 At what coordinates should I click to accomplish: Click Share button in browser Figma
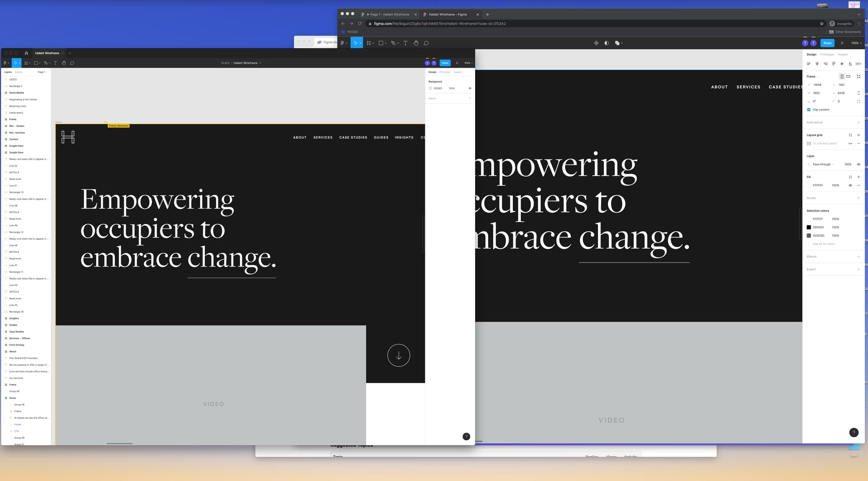(x=827, y=43)
